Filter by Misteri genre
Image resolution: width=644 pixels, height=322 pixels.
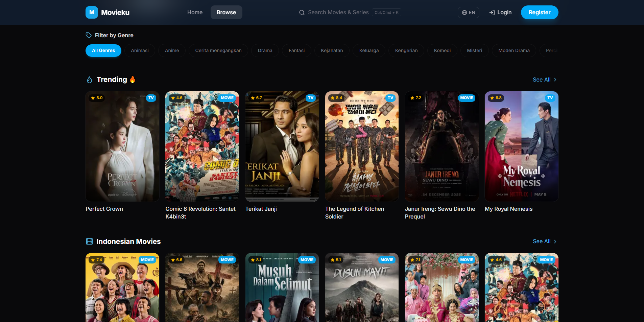[x=474, y=50]
